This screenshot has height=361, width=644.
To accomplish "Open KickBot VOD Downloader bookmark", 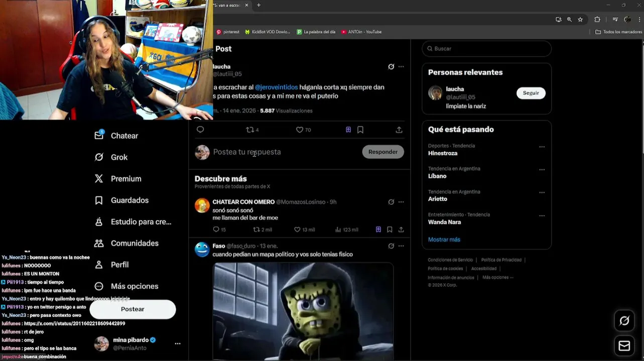I will [x=268, y=32].
